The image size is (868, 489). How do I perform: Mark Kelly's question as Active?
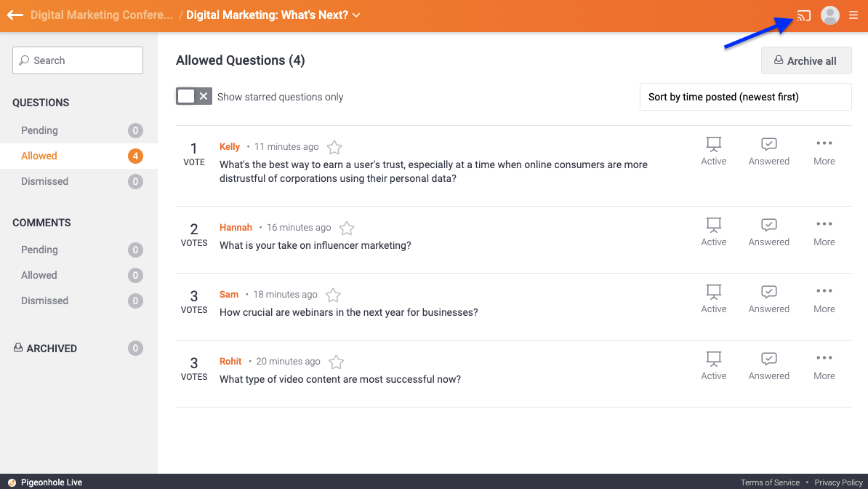[713, 151]
